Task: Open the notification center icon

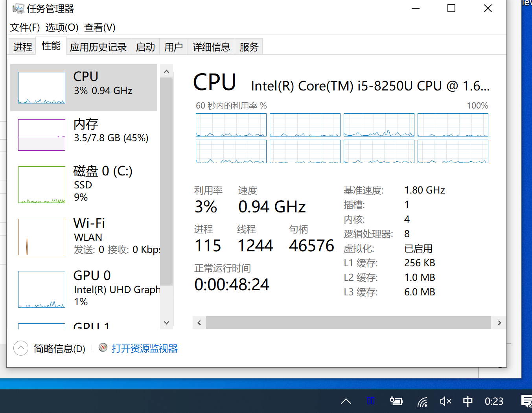Action: click(x=526, y=401)
